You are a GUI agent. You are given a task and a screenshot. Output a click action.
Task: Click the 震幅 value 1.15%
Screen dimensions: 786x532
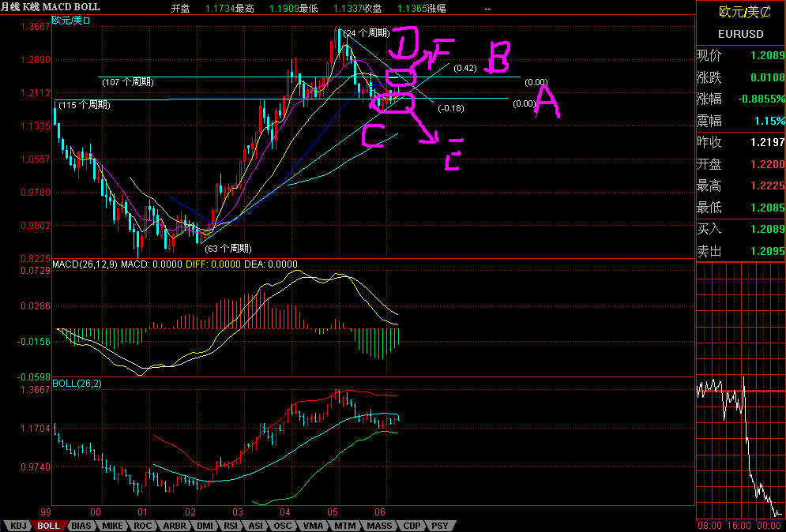[769, 121]
